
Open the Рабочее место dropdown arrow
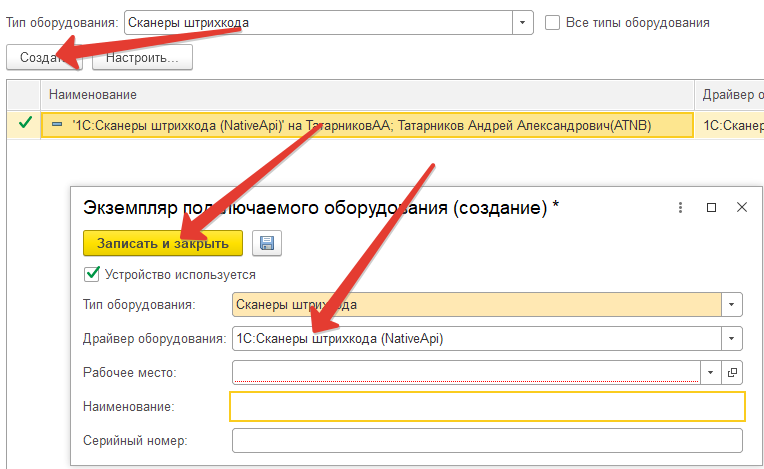pyautogui.click(x=710, y=373)
